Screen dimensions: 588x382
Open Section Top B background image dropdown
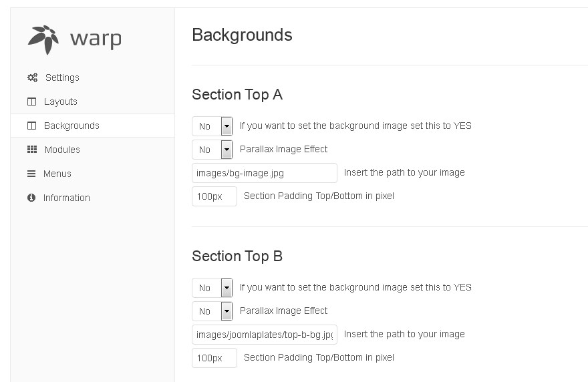click(x=212, y=288)
